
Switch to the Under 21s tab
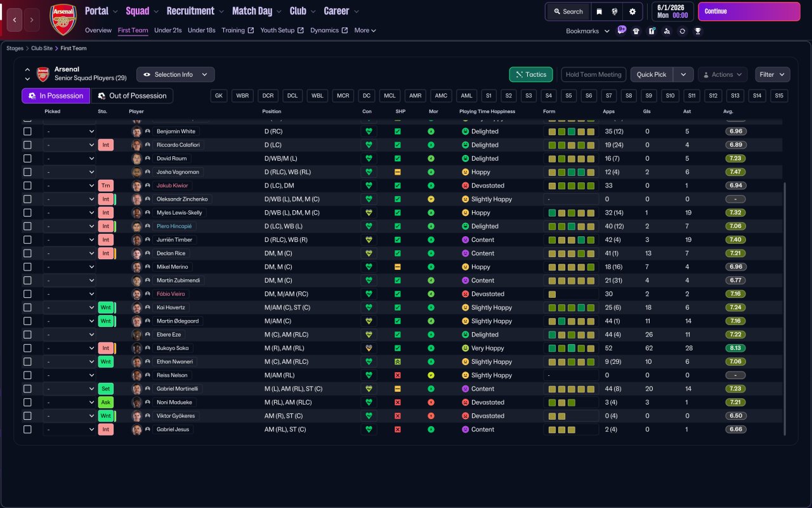coord(168,30)
